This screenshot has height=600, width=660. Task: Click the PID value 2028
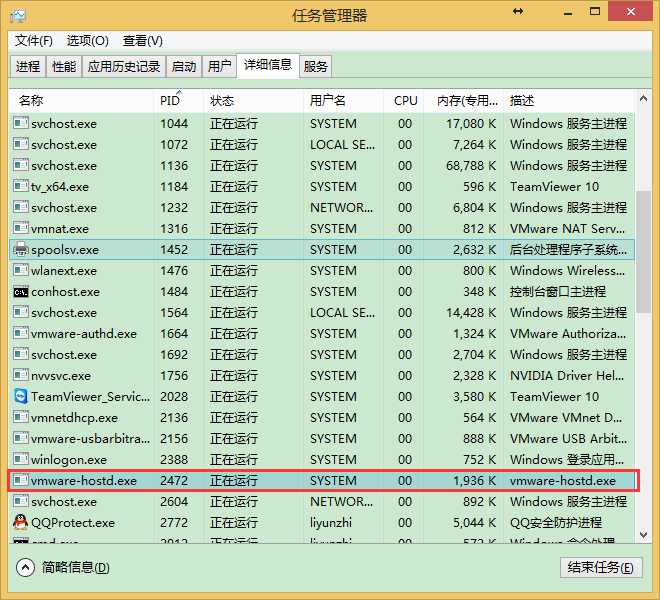click(174, 396)
